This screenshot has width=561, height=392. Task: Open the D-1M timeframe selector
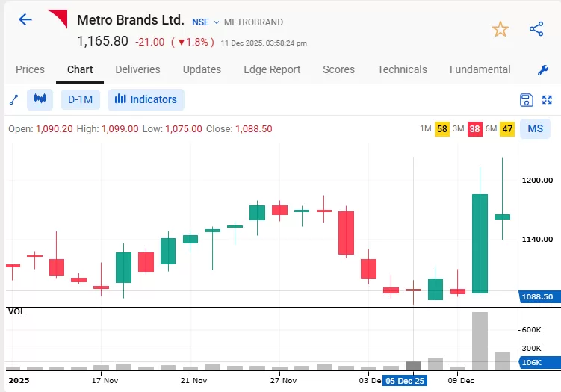click(80, 99)
